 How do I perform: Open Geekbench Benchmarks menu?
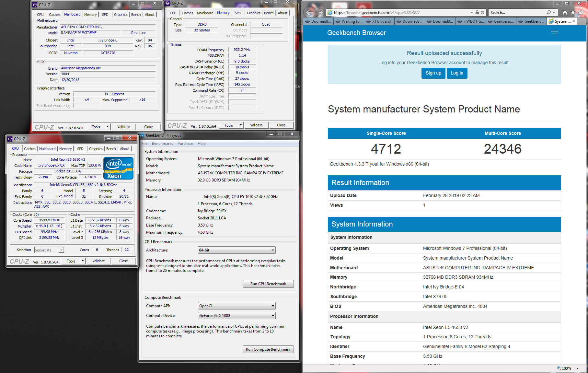click(162, 144)
